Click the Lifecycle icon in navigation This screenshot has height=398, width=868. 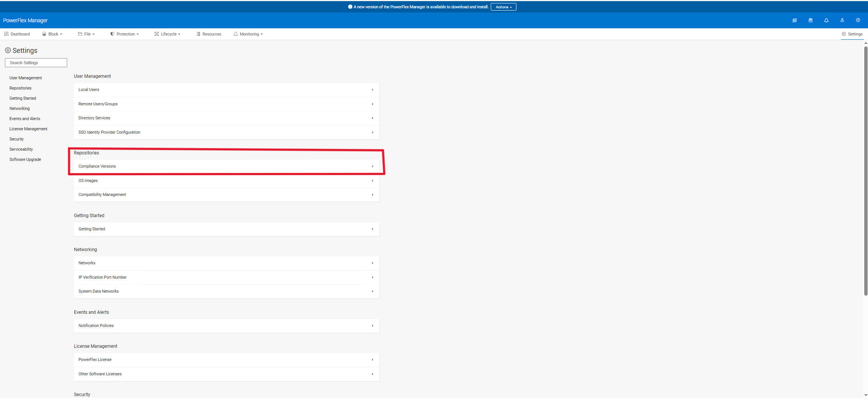(156, 34)
